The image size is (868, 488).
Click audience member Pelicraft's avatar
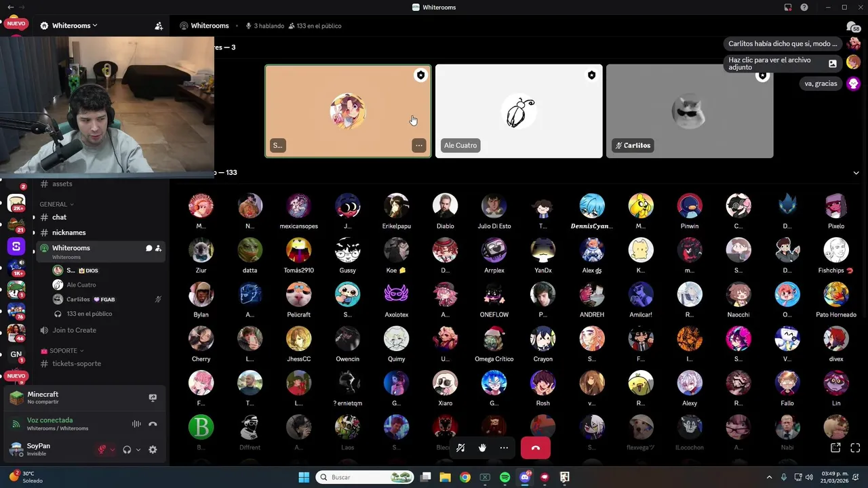point(298,294)
